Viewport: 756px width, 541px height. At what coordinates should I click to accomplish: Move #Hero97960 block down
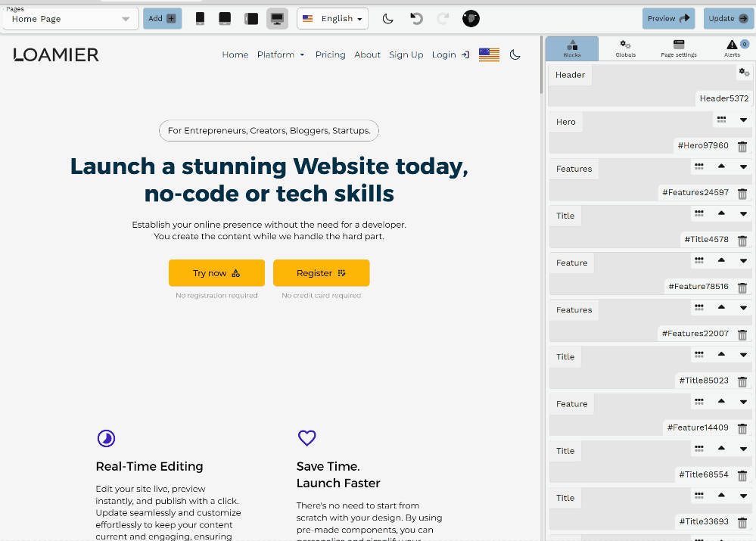tap(743, 120)
